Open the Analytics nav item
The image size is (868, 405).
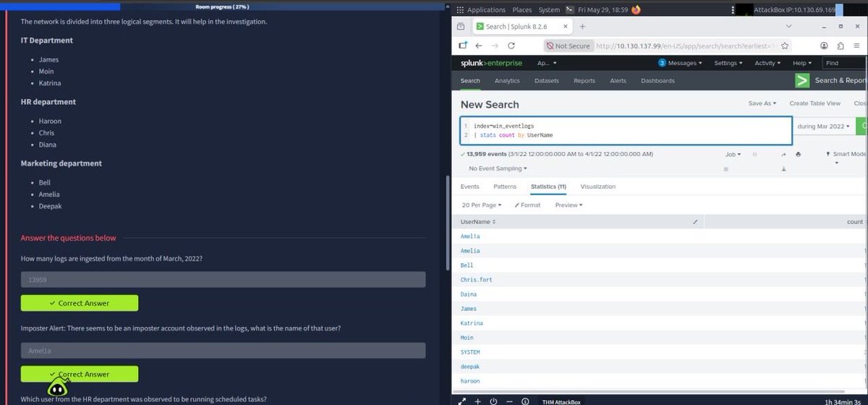coord(507,81)
